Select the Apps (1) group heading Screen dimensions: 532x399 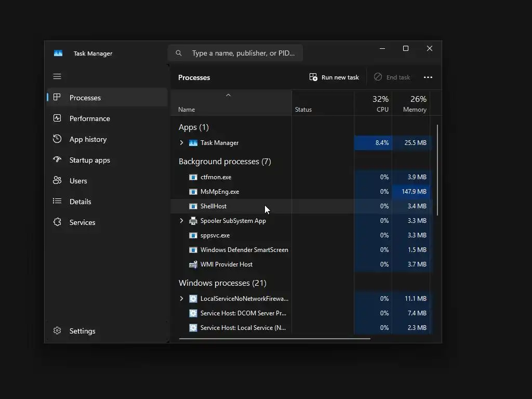[193, 127]
